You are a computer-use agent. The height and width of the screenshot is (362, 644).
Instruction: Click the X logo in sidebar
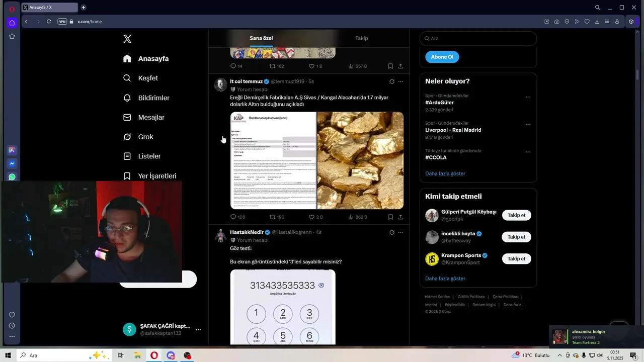(x=127, y=39)
